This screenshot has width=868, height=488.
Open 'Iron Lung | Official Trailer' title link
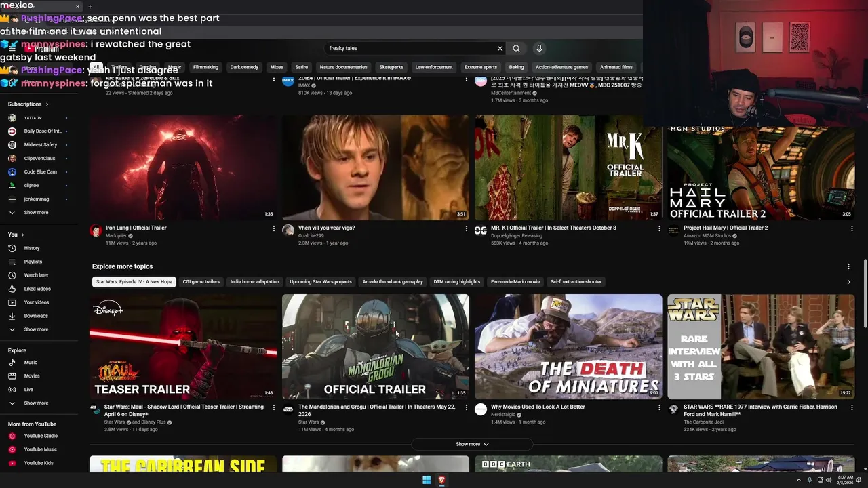click(x=136, y=228)
